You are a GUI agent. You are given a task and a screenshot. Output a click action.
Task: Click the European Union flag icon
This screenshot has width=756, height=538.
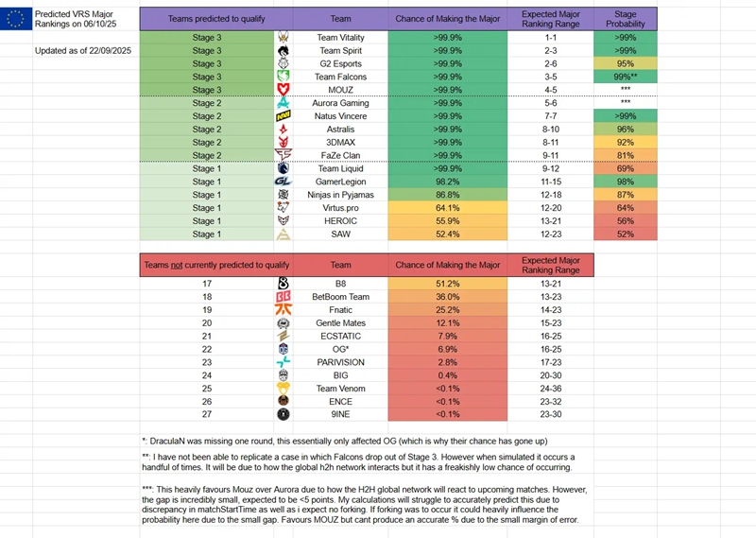point(16,19)
